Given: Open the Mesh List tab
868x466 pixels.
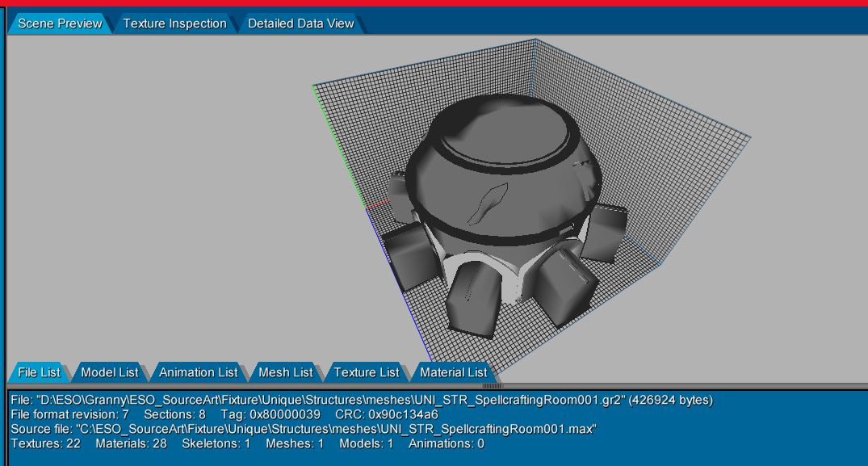Looking at the screenshot, I should (x=286, y=372).
